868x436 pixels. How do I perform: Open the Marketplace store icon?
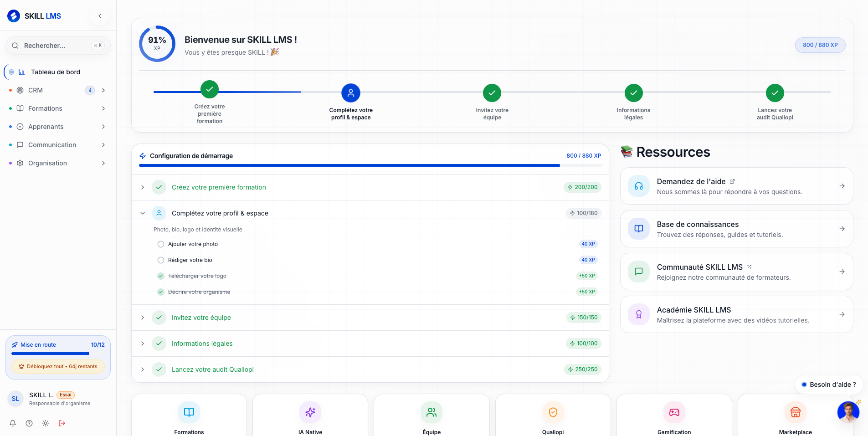[795, 412]
